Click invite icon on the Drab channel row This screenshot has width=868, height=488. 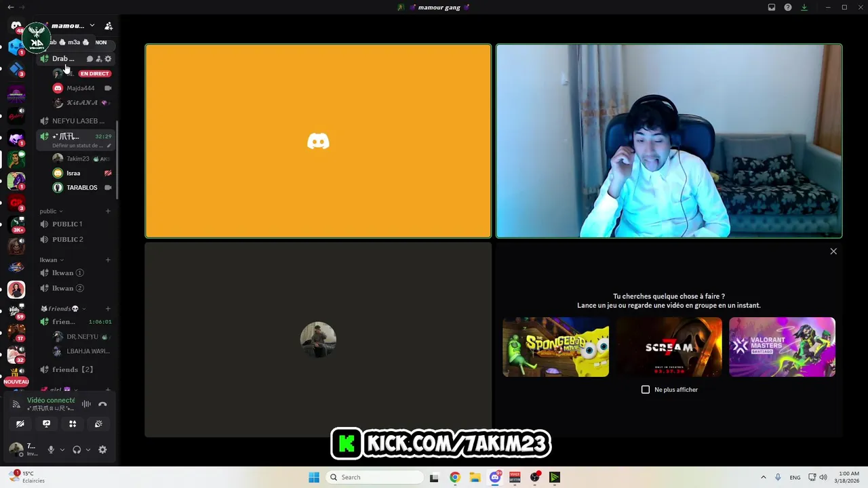[x=99, y=59]
